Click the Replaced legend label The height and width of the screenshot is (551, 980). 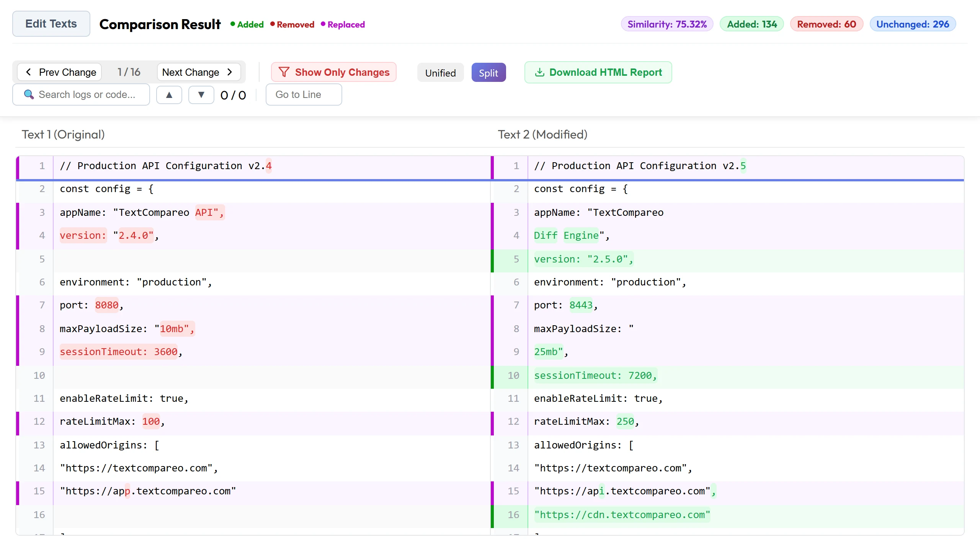(343, 24)
